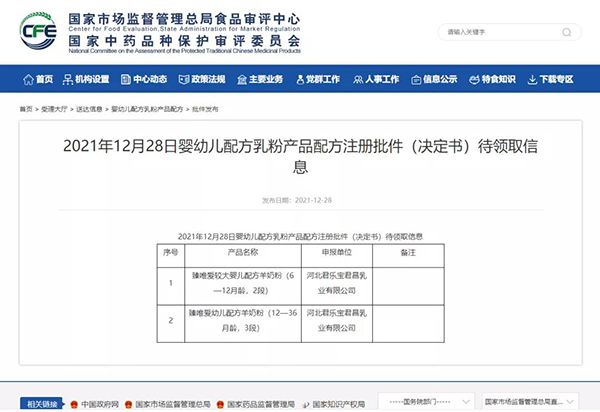Click the 相关链接 label
The image size is (600, 412).
tap(42, 404)
